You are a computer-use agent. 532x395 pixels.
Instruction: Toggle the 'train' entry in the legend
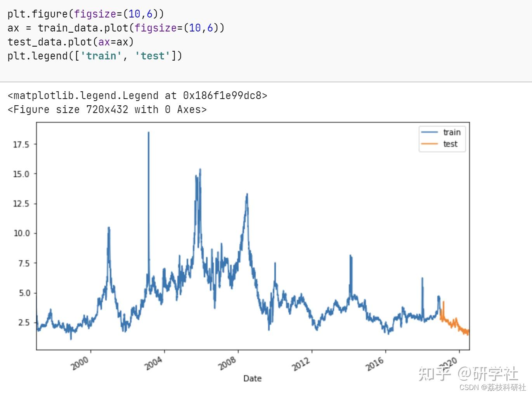451,132
